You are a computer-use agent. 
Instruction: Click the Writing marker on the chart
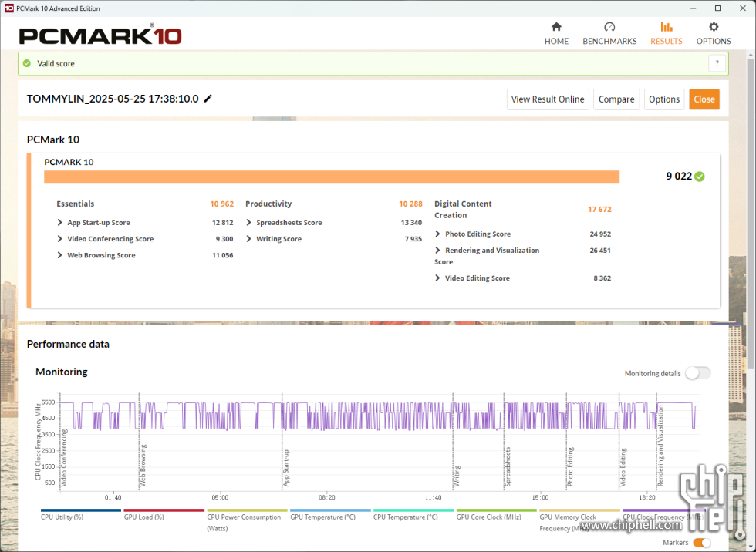pyautogui.click(x=457, y=476)
